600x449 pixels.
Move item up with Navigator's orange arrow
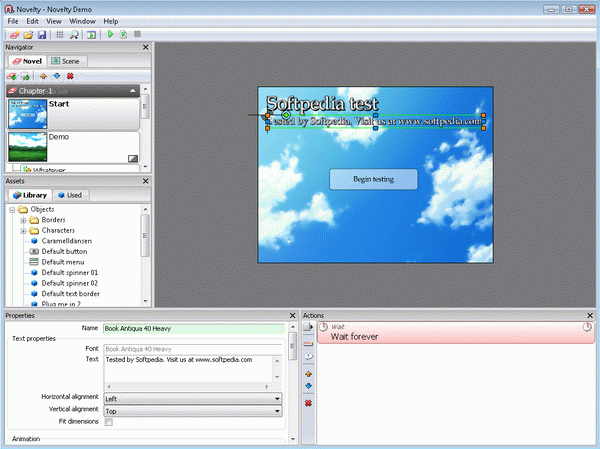tap(43, 76)
